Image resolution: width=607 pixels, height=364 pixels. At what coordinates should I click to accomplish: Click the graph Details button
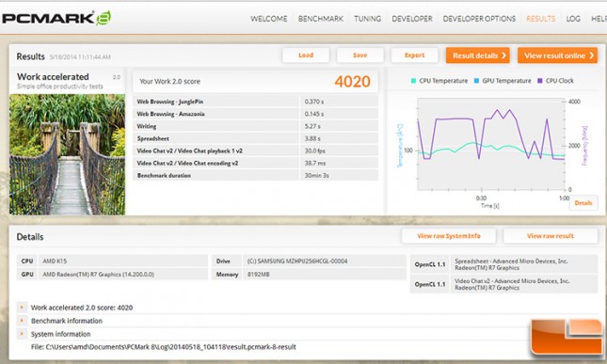click(583, 203)
